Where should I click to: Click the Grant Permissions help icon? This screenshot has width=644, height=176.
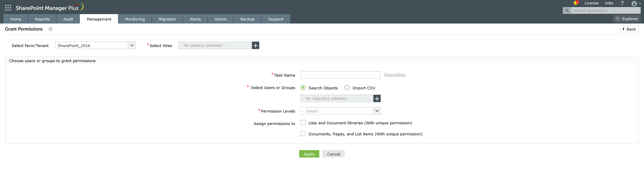tap(50, 29)
